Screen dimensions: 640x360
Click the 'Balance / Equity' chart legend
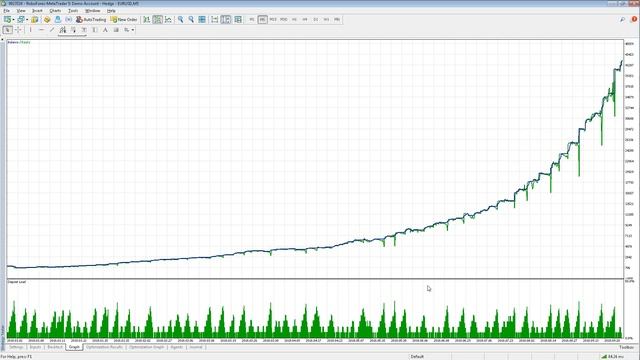[x=19, y=42]
